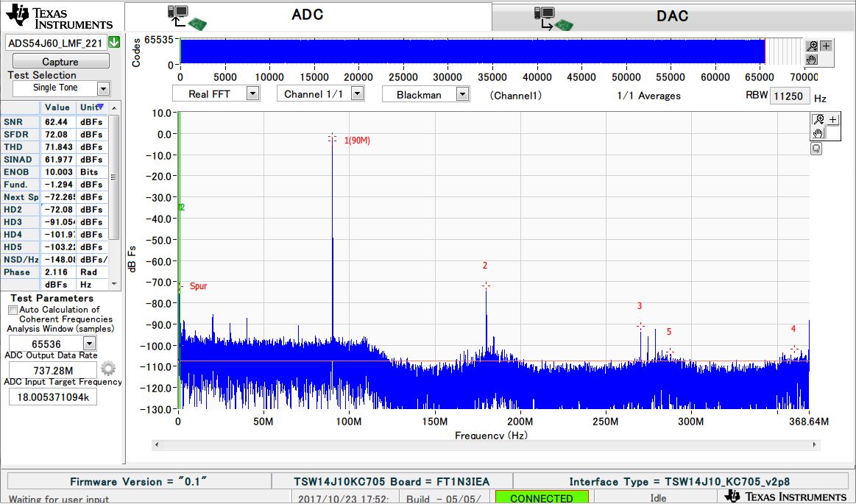Click the Firmware Version status text
856x504 pixels.
pyautogui.click(x=138, y=482)
